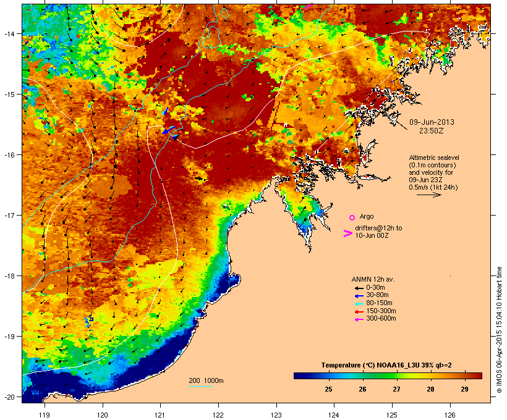The image size is (507, 420).
Task: Click the 'Altimetric sealevel' text
Action: [434, 157]
